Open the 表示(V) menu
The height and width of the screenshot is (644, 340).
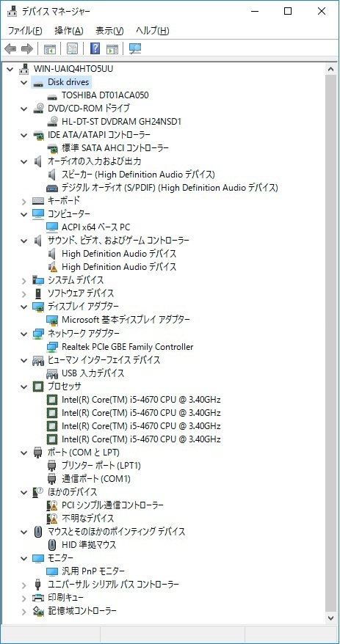point(109,31)
